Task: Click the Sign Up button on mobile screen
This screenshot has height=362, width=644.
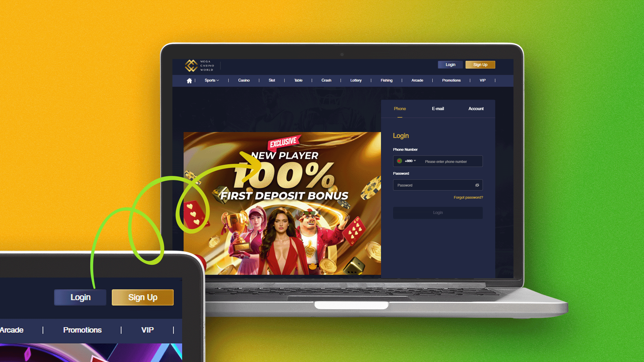Action: 143,297
